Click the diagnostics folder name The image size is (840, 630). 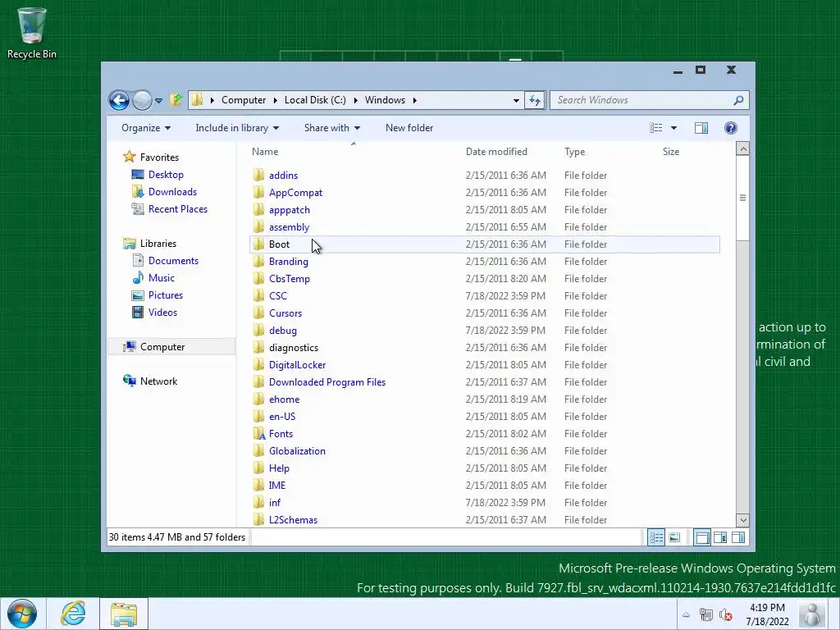pos(294,348)
